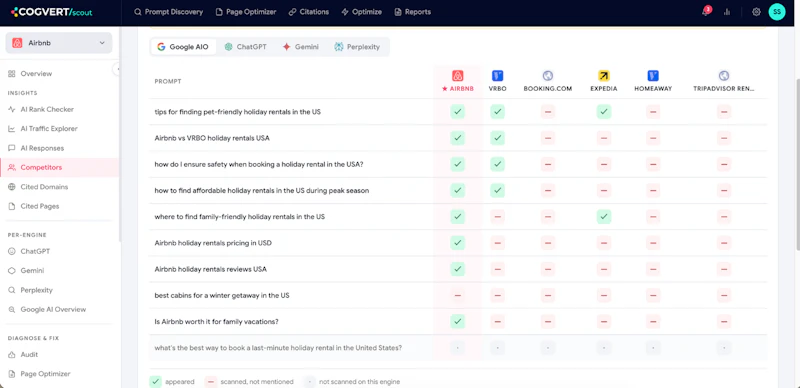Open the notifications bell icon
Viewport: 800px width, 388px height.
[x=706, y=12]
